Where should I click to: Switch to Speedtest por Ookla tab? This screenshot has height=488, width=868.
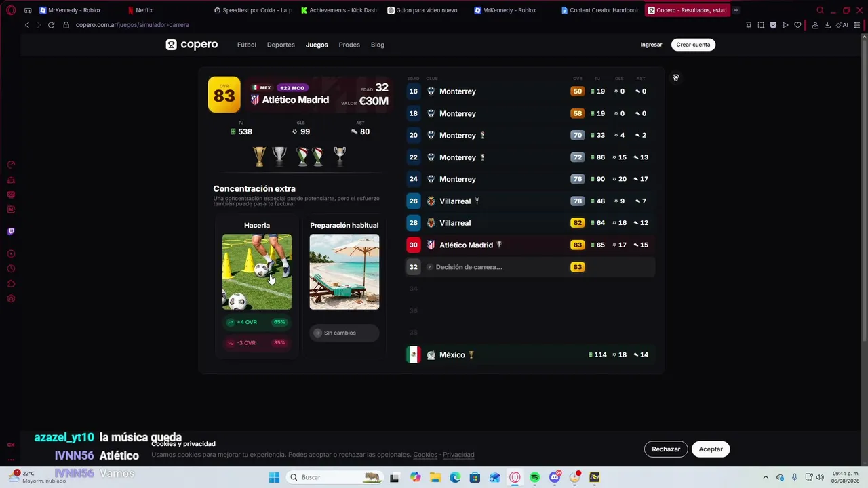(x=252, y=10)
